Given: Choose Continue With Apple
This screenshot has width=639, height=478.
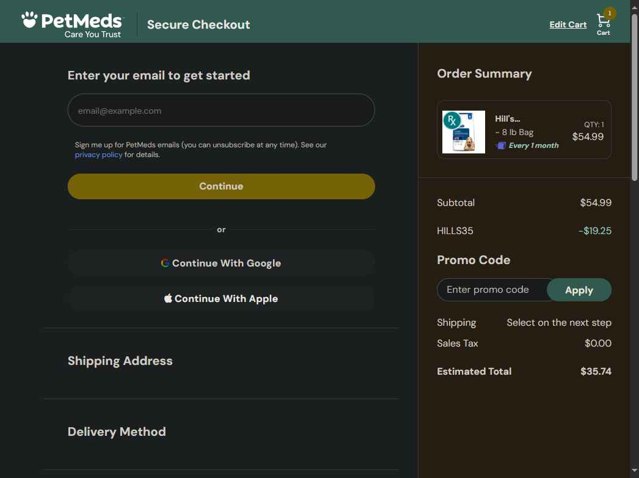Looking at the screenshot, I should [x=221, y=299].
